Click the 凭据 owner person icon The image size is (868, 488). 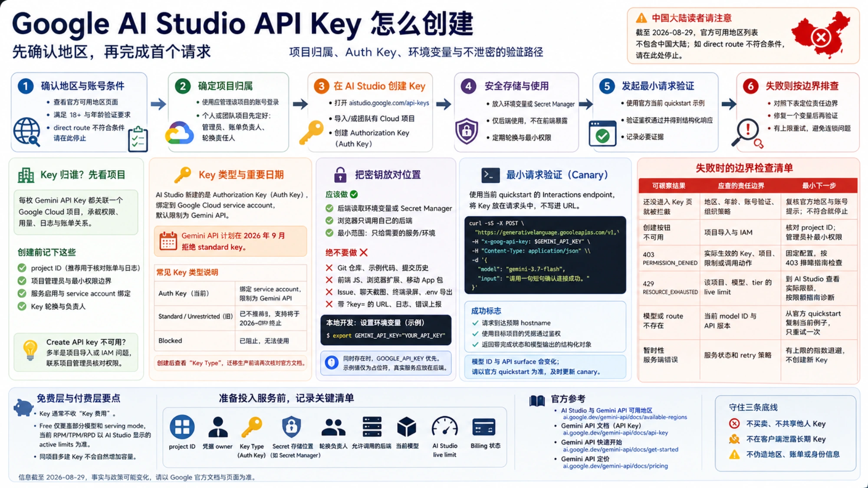(218, 427)
